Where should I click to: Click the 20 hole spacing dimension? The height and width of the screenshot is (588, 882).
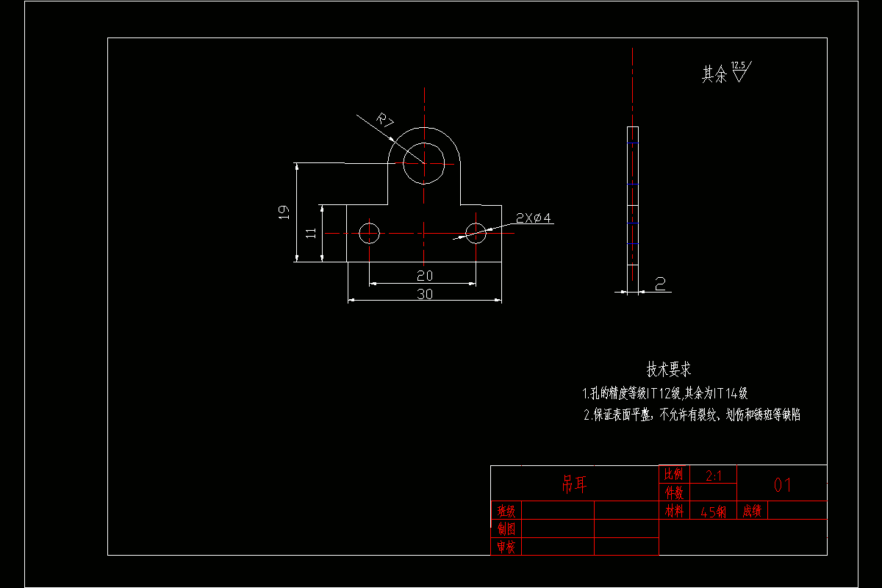[x=424, y=276]
